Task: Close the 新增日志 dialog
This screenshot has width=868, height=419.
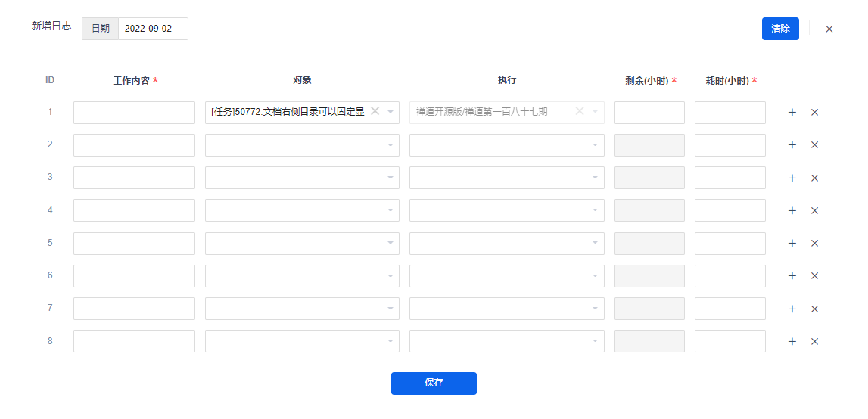Action: 829,29
